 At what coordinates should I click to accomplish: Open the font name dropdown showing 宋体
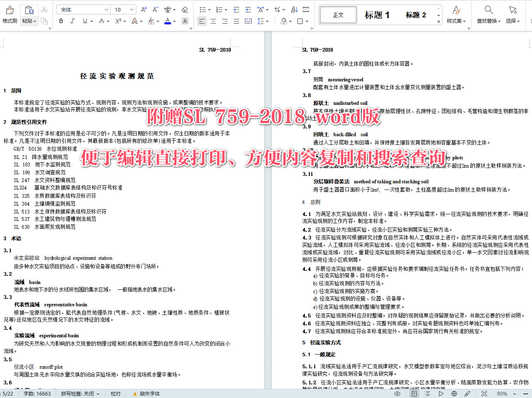pos(83,9)
